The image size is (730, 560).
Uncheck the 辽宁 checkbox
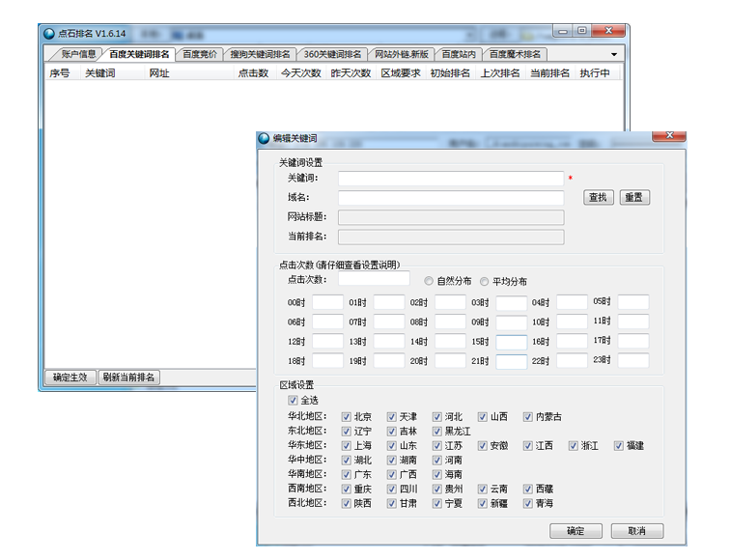pos(346,431)
